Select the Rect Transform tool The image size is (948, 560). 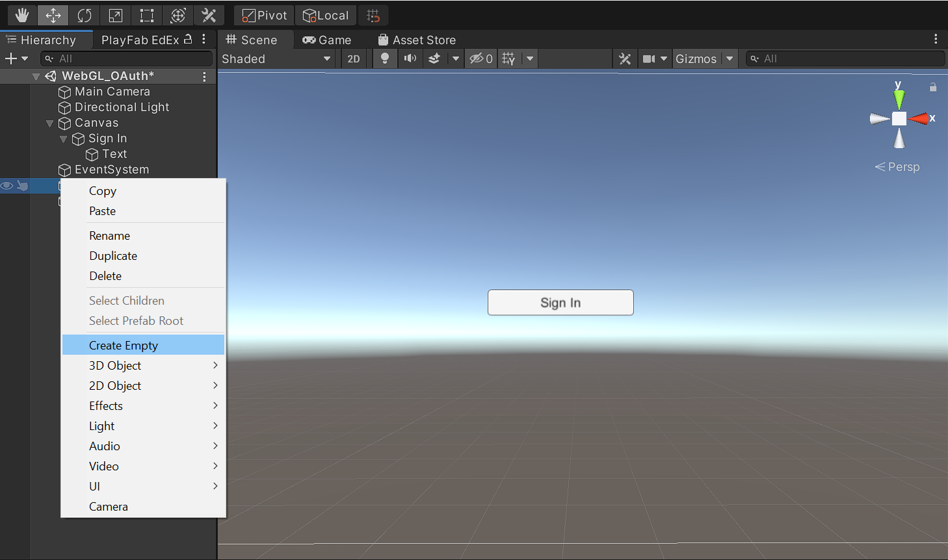tap(147, 15)
